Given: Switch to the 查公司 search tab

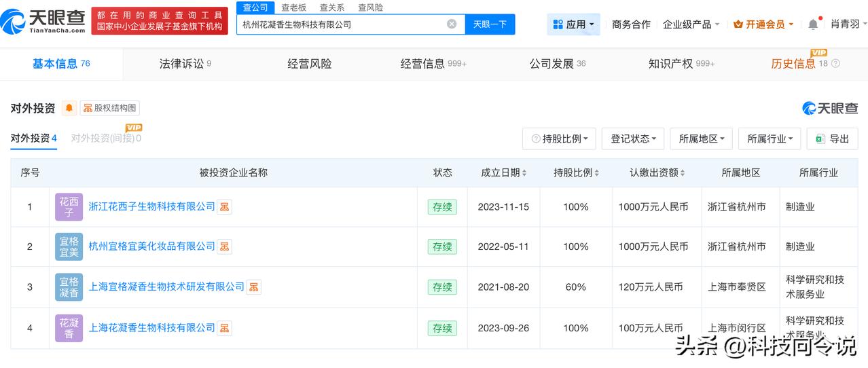Looking at the screenshot, I should [x=255, y=7].
